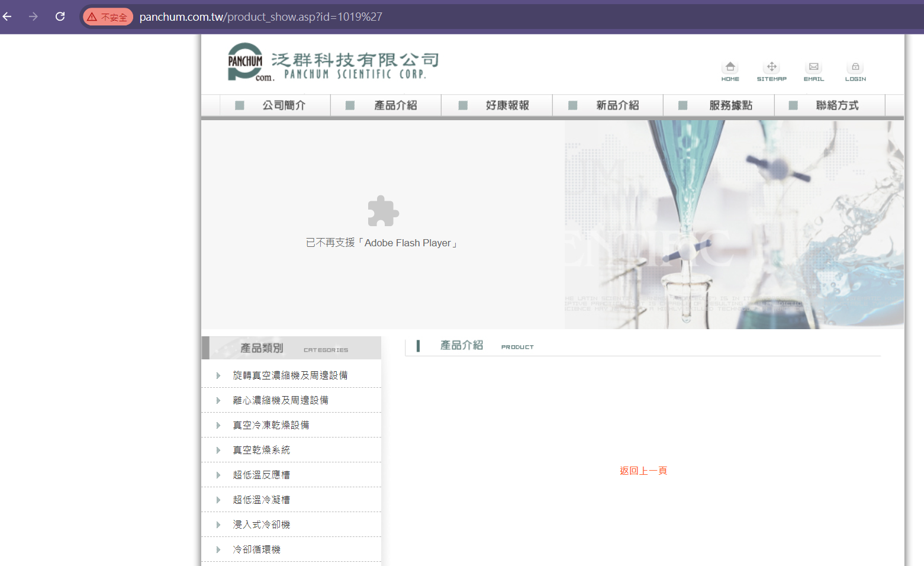Open the SITEMAP icon link
The height and width of the screenshot is (566, 924).
771,71
